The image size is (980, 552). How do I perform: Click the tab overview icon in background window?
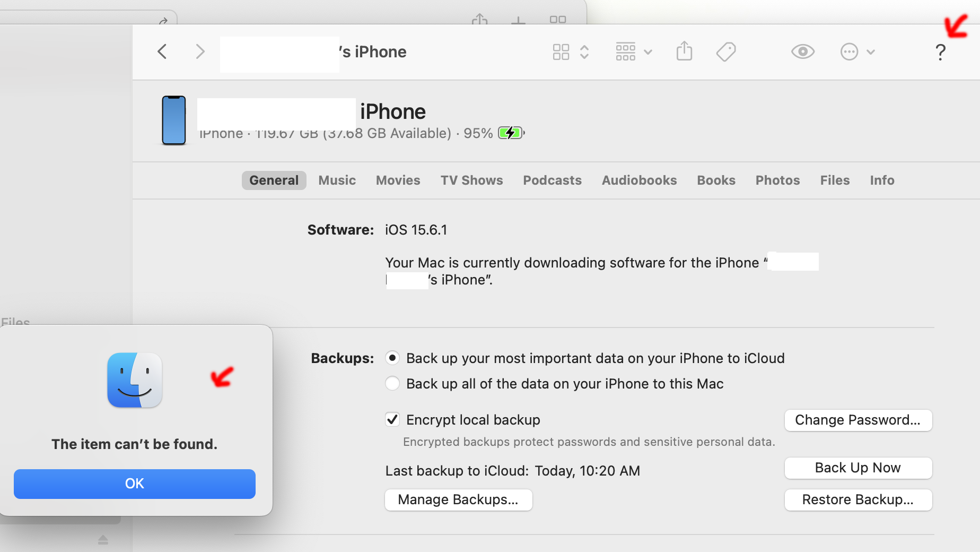pos(558,20)
